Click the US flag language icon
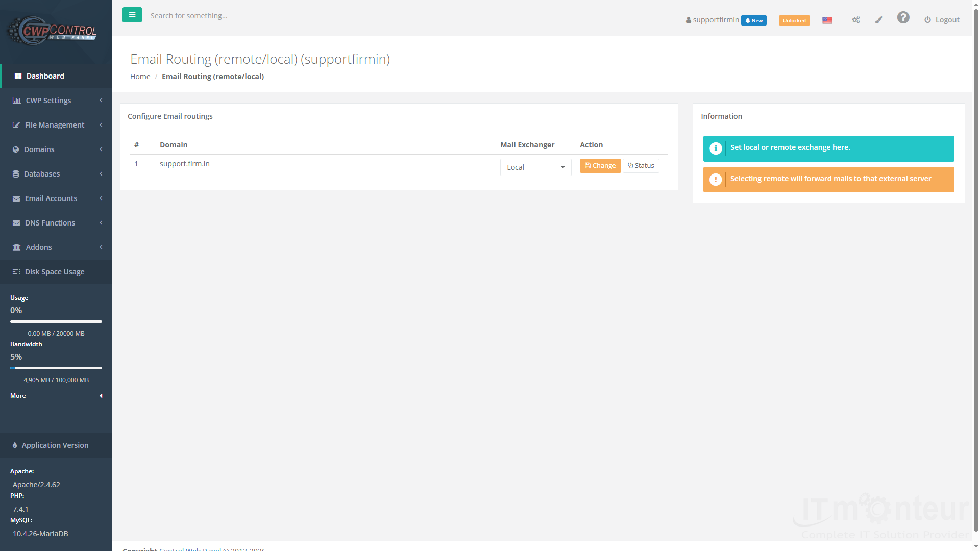Image resolution: width=980 pixels, height=551 pixels. [x=827, y=20]
